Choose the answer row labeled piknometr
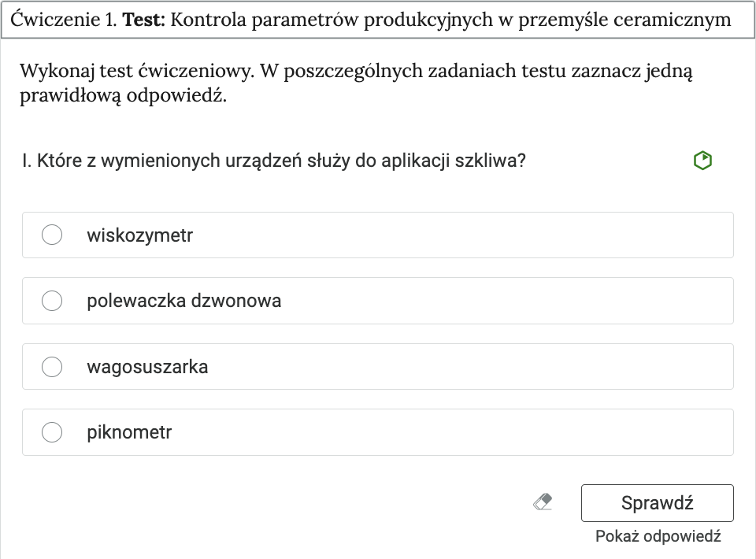 point(315,432)
